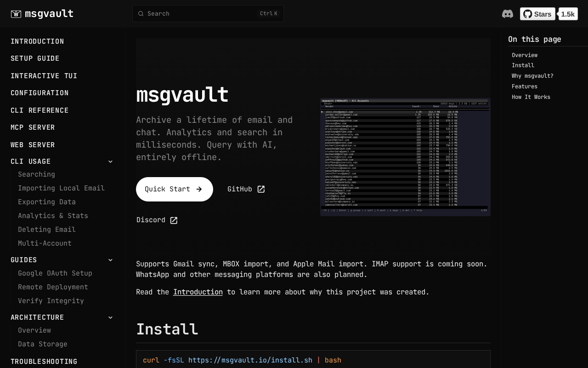The width and height of the screenshot is (588, 368).
Task: Select Analytics & Stats in sidebar
Action: 53,216
